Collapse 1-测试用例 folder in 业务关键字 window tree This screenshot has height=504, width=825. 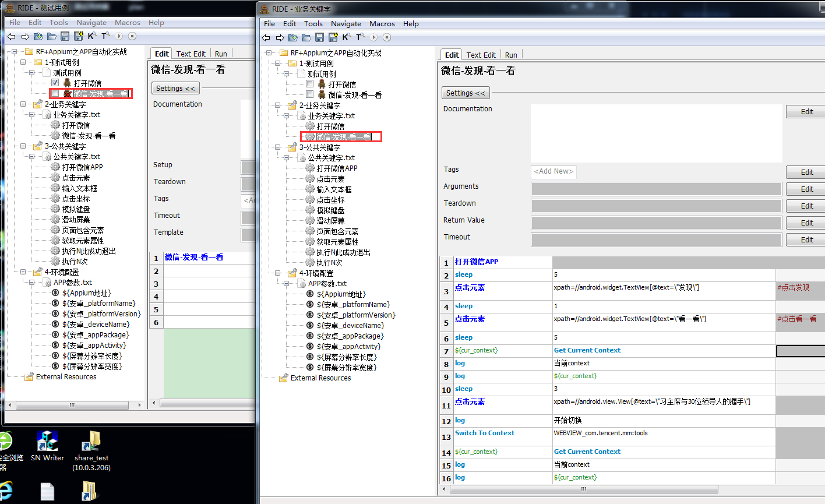click(278, 64)
